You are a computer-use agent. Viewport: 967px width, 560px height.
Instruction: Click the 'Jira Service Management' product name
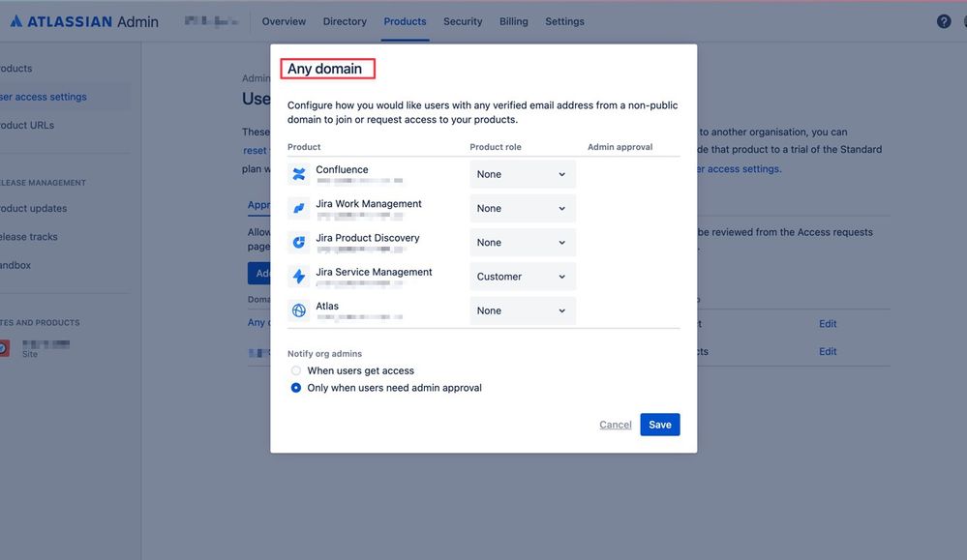point(374,272)
